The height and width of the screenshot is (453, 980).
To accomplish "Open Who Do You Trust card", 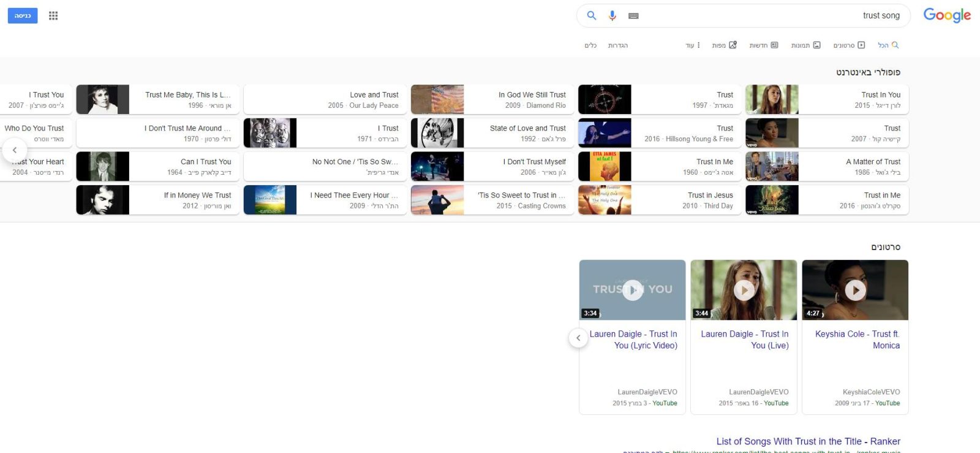I will coord(36,133).
